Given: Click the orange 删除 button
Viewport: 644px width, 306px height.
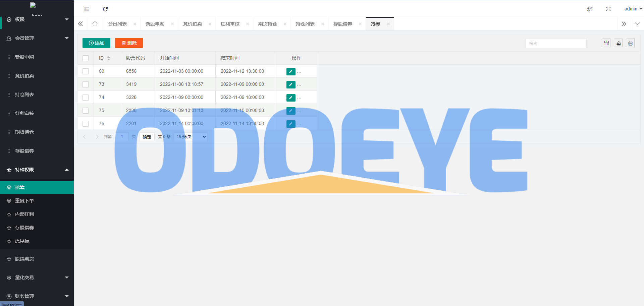Looking at the screenshot, I should [x=129, y=43].
